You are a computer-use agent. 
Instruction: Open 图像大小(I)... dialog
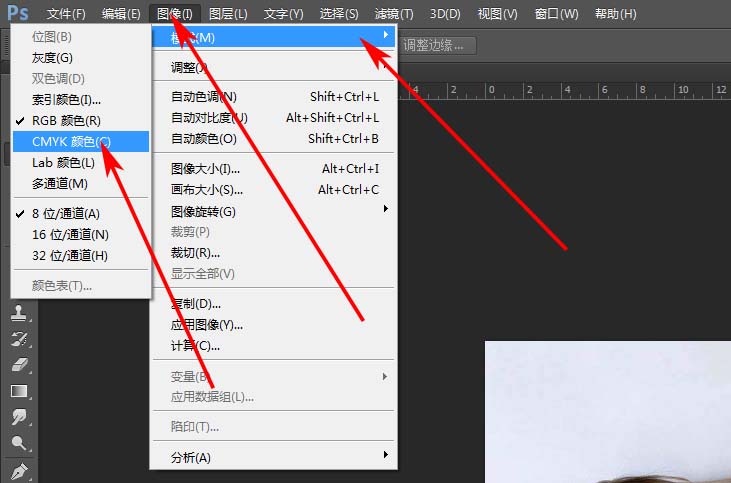(274, 168)
